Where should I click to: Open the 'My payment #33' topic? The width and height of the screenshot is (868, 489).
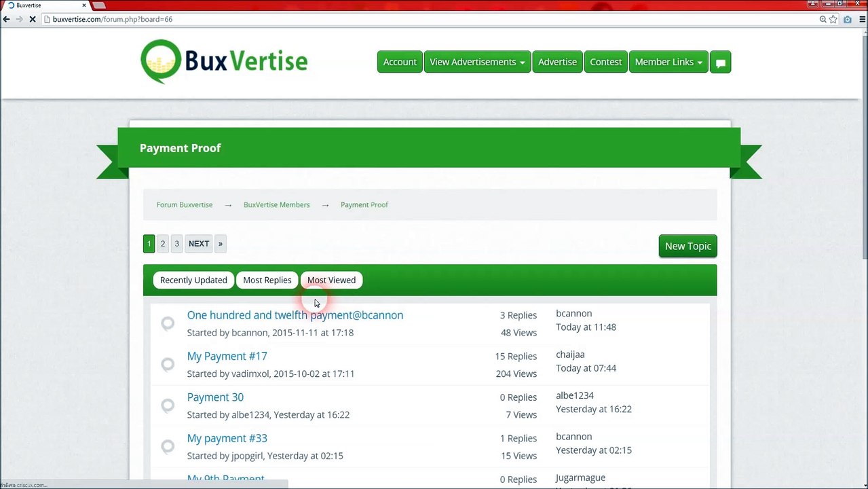227,438
